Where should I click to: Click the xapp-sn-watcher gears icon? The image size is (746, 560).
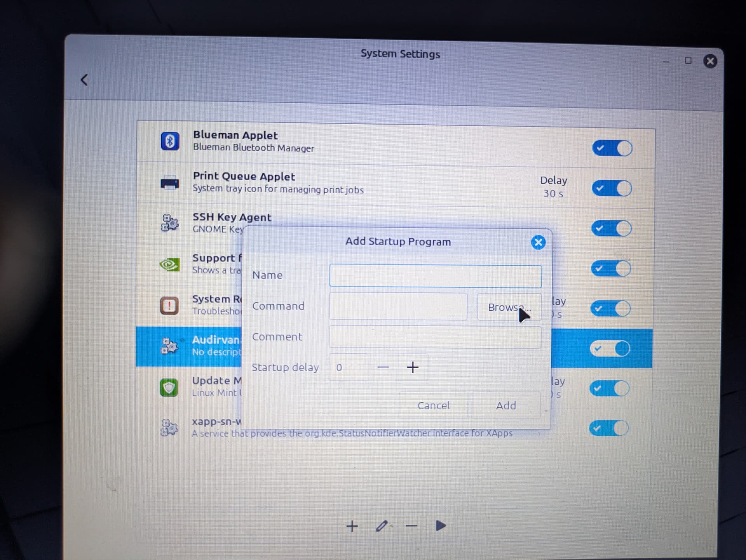pyautogui.click(x=169, y=427)
